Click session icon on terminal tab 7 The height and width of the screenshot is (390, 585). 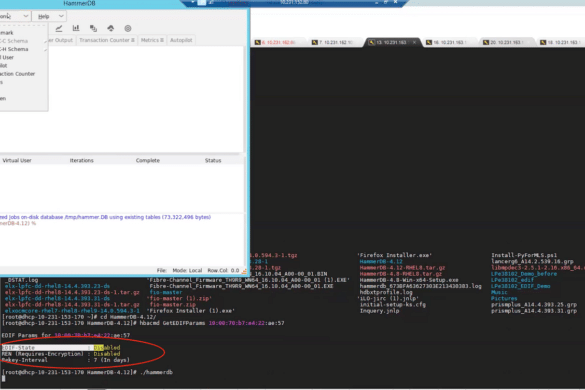click(315, 43)
